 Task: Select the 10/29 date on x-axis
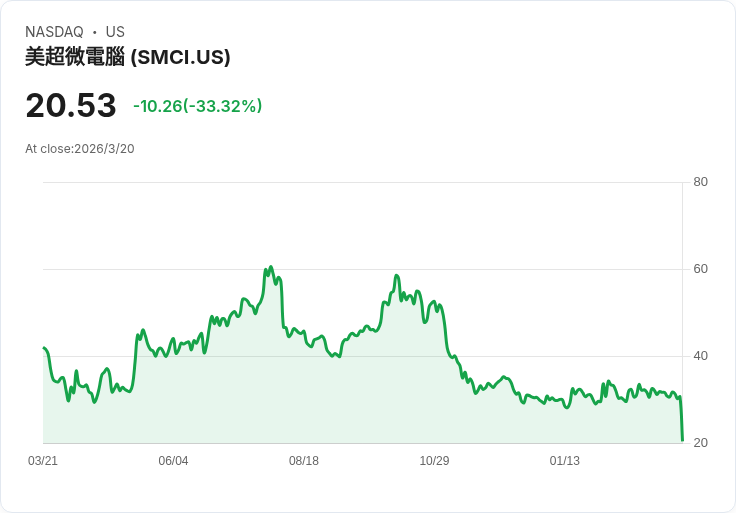tap(434, 461)
